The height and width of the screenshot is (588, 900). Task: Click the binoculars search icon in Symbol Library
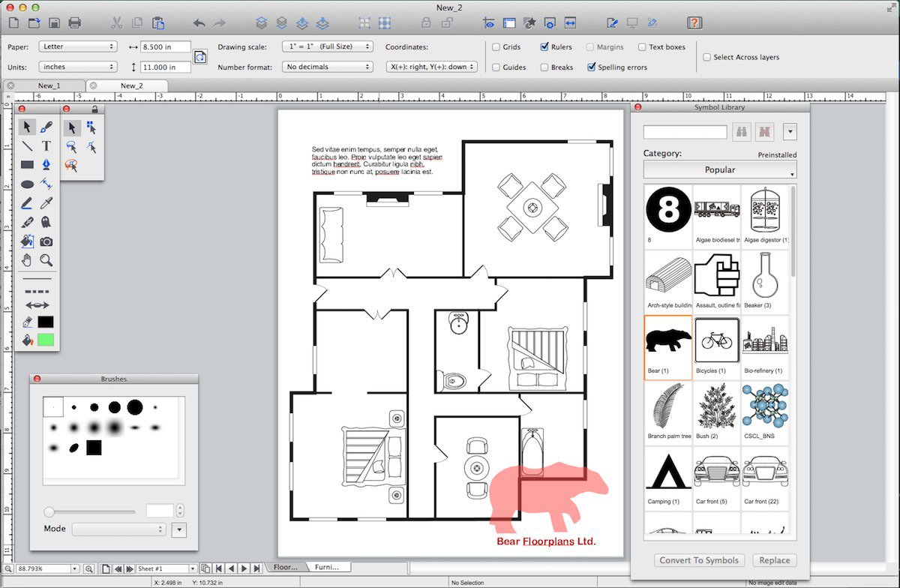[742, 132]
